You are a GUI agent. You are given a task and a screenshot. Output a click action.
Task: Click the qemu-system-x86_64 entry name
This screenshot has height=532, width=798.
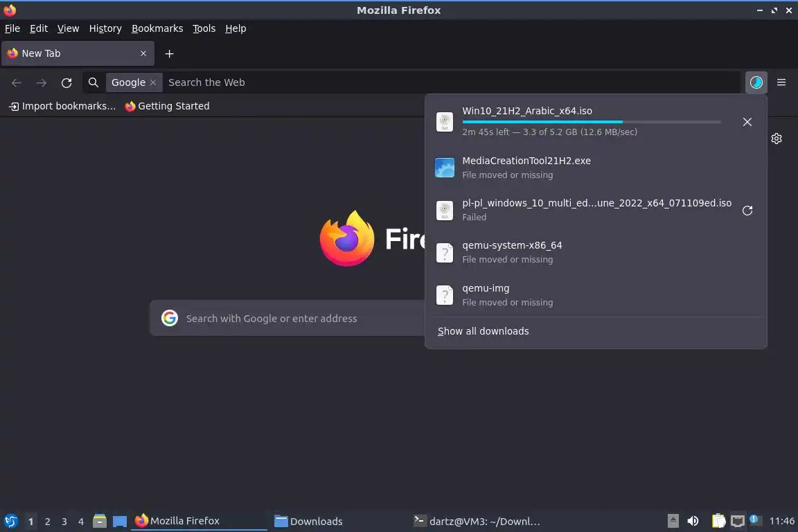512,245
